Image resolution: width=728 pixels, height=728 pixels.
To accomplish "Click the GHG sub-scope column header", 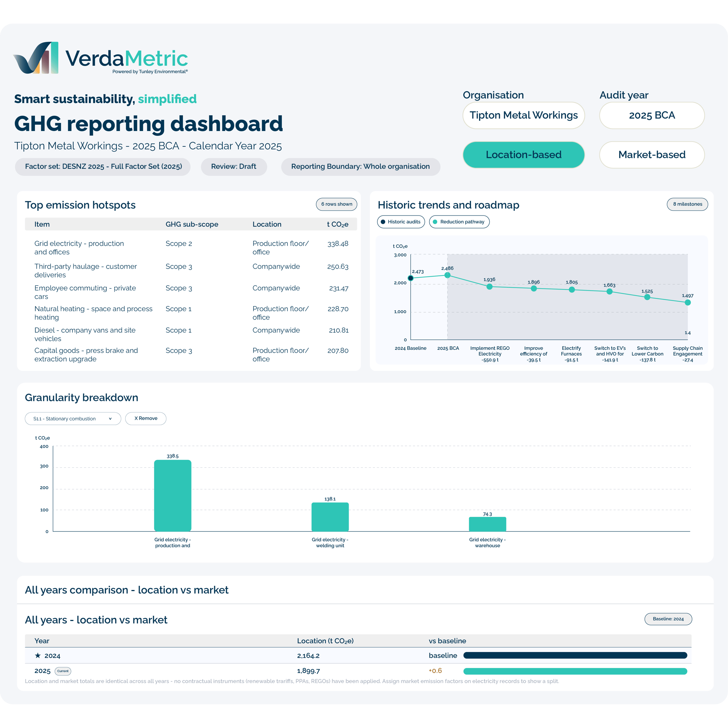I will point(192,224).
